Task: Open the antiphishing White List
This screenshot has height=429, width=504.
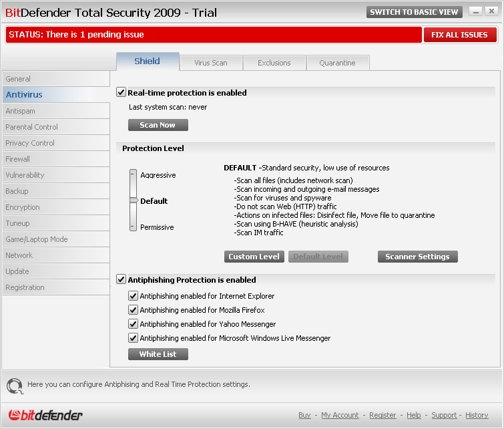Action: click(158, 354)
